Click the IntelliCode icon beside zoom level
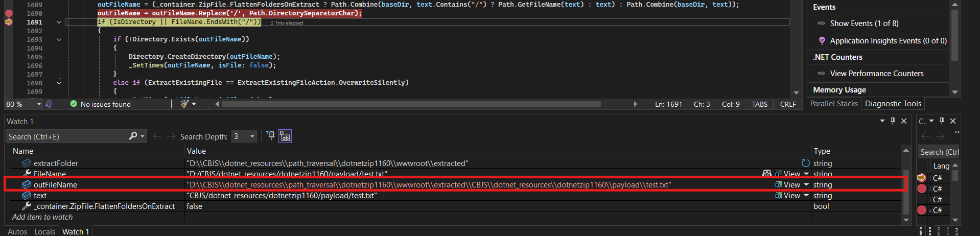The height and width of the screenshot is (236, 980). 49,104
